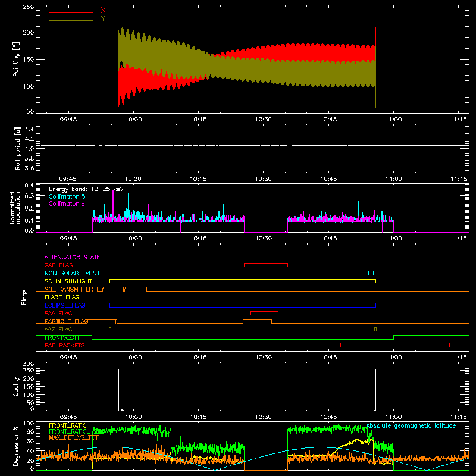The height and width of the screenshot is (476, 476).
Task: Click the Roll period [s] axis title
Action: 17,148
